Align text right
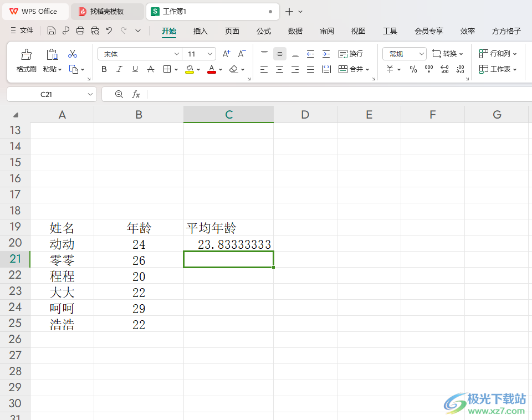This screenshot has width=532, height=420. [x=295, y=70]
